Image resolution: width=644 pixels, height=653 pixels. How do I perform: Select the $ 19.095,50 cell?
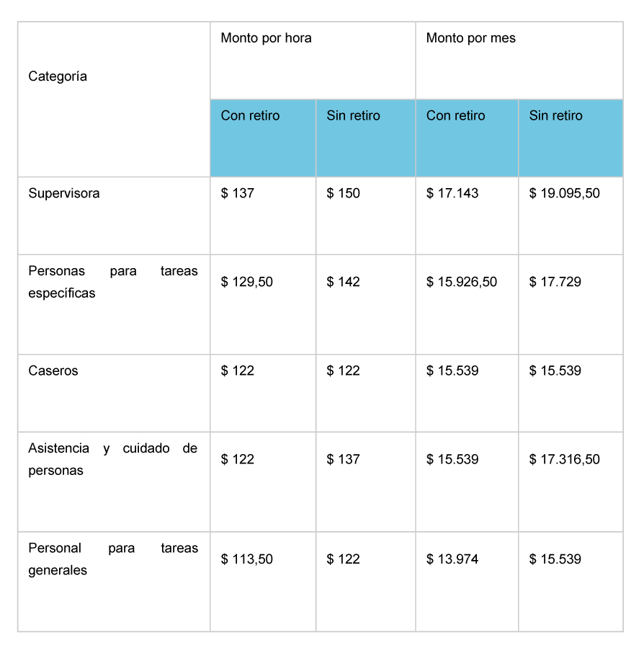[571, 216]
